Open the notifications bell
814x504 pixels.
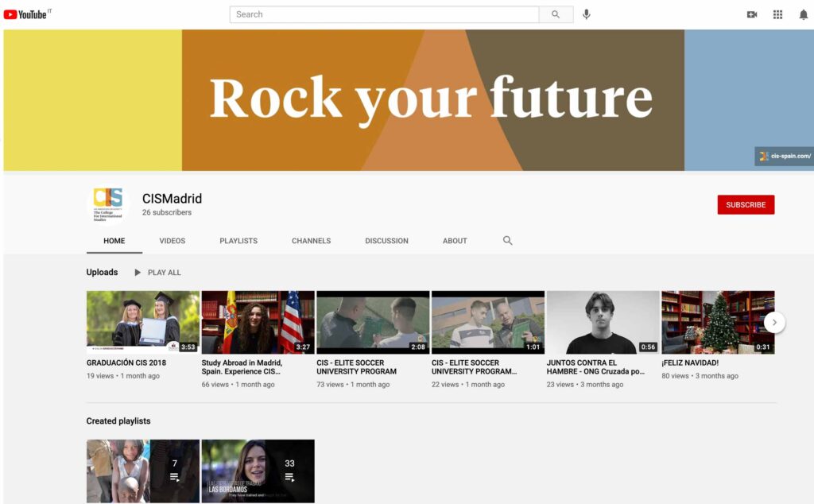click(x=803, y=14)
